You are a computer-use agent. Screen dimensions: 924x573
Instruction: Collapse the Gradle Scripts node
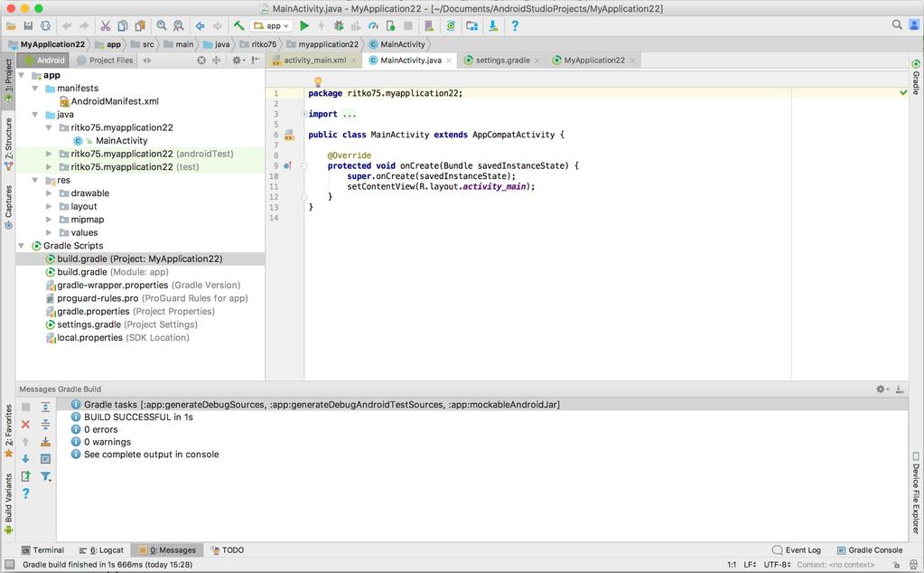coord(22,246)
